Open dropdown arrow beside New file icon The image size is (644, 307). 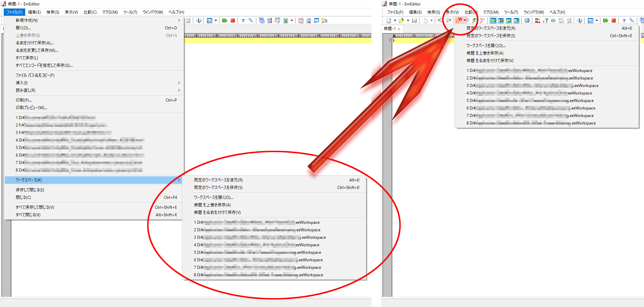tap(395, 20)
